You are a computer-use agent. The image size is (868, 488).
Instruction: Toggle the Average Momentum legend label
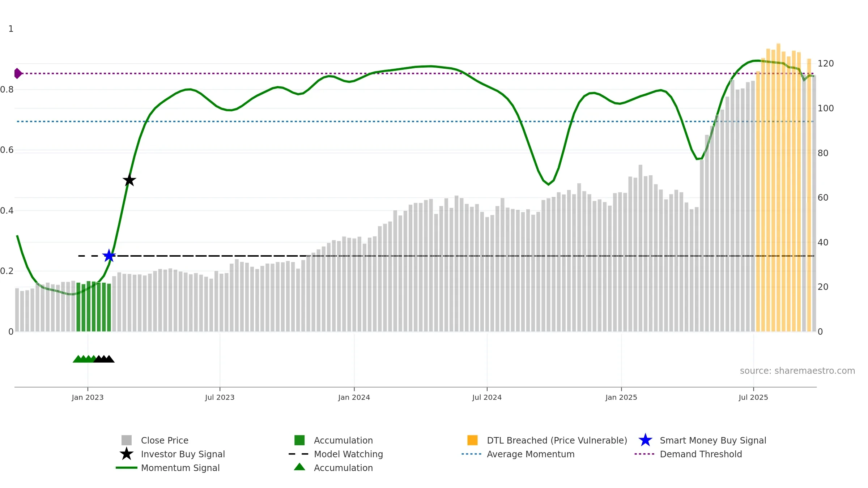coord(531,454)
